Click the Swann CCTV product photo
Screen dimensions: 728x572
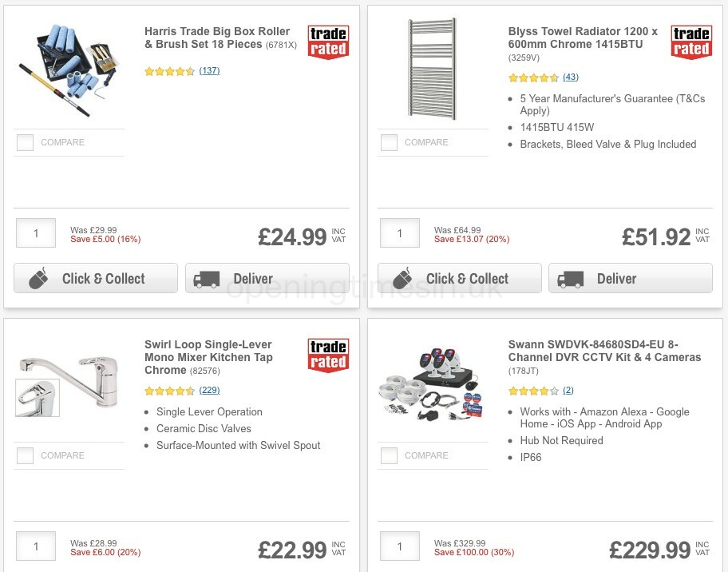click(x=432, y=383)
